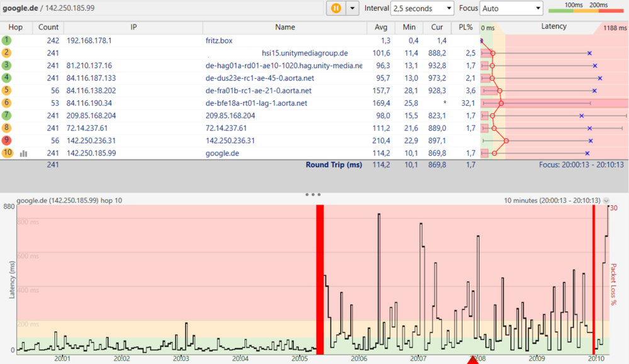Sort by the Avg column header
The height and width of the screenshot is (364, 629).
pos(381,27)
